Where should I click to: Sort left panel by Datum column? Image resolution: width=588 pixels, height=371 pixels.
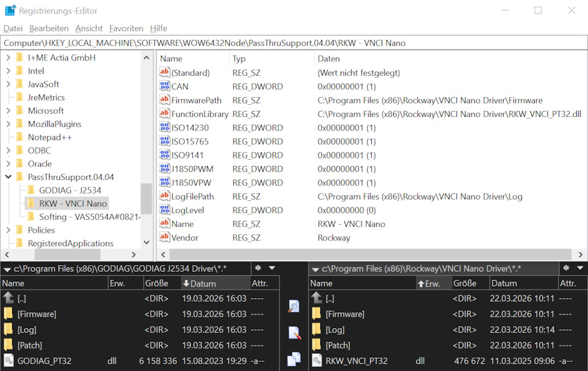(215, 283)
